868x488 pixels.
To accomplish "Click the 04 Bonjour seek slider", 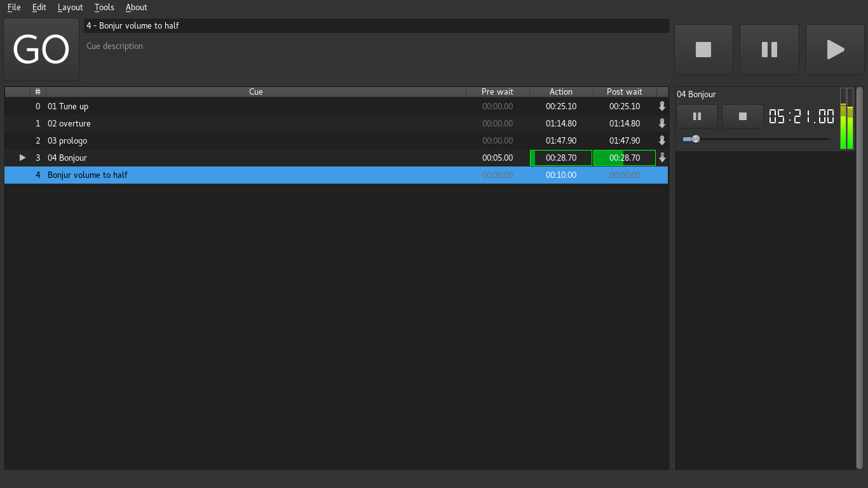I will point(756,139).
